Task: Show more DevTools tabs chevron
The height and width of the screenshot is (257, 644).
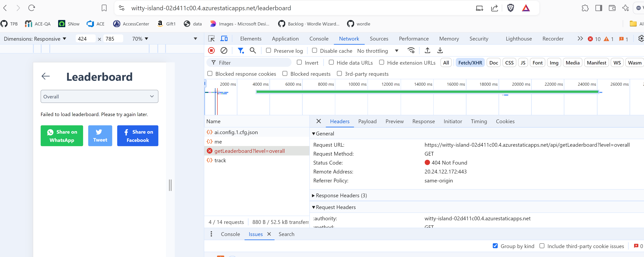Action: tap(580, 39)
